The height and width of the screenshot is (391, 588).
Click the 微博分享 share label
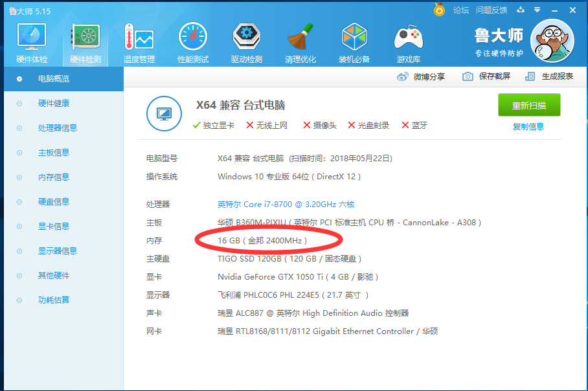click(x=429, y=76)
